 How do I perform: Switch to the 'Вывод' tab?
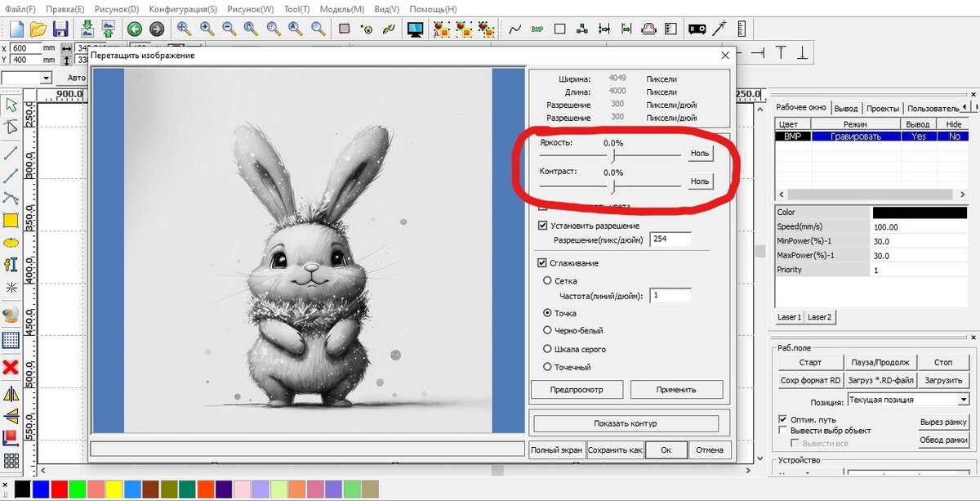coord(846,108)
